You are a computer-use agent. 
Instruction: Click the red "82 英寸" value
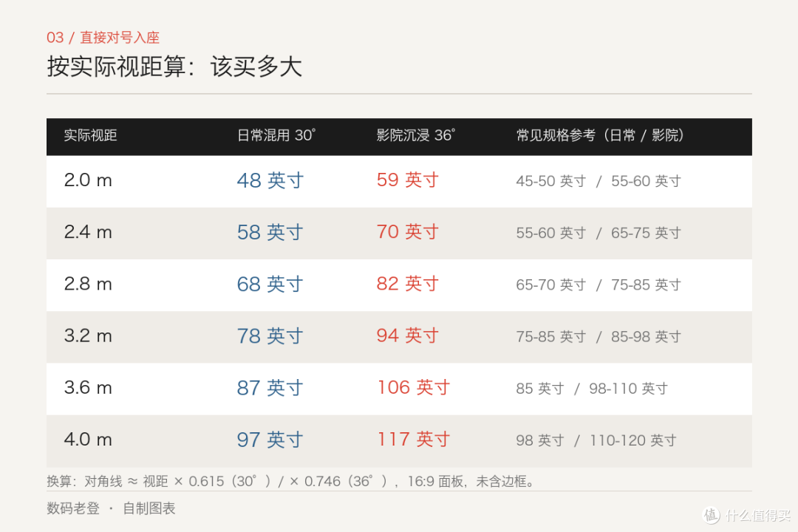[x=408, y=284]
